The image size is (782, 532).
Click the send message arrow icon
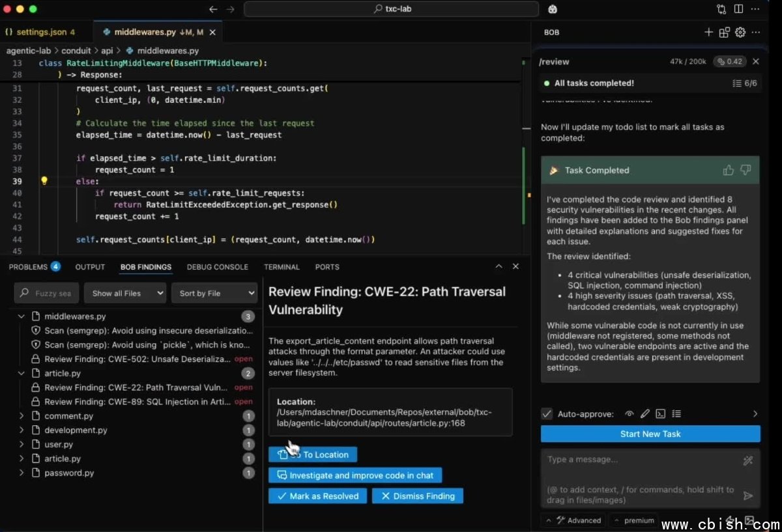[x=748, y=496]
